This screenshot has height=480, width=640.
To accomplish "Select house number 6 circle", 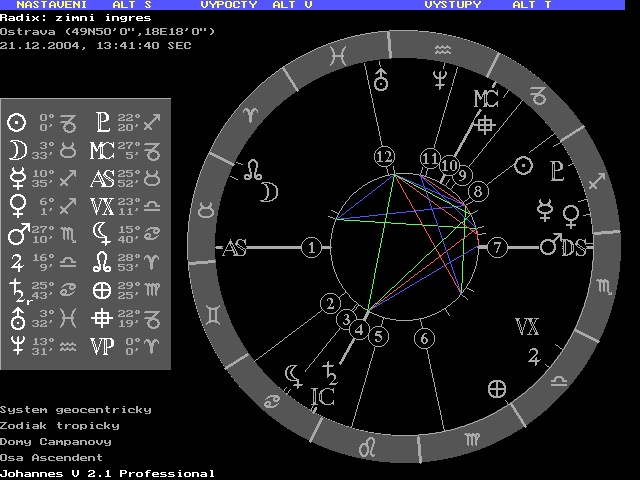I will [x=424, y=338].
